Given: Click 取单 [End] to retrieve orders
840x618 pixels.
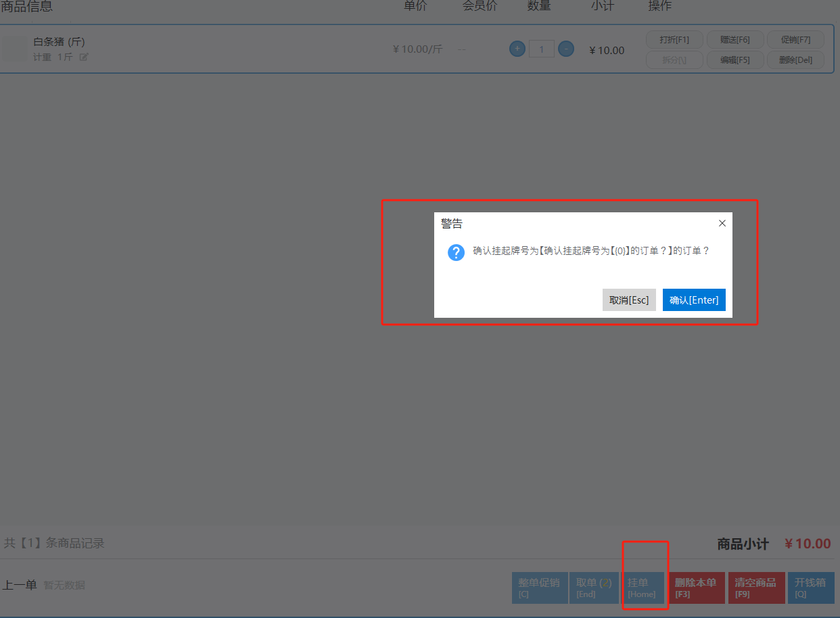Looking at the screenshot, I should pos(594,588).
